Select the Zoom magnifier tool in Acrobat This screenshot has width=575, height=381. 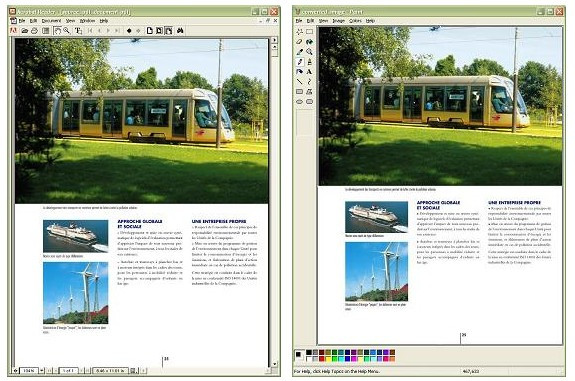(x=67, y=31)
